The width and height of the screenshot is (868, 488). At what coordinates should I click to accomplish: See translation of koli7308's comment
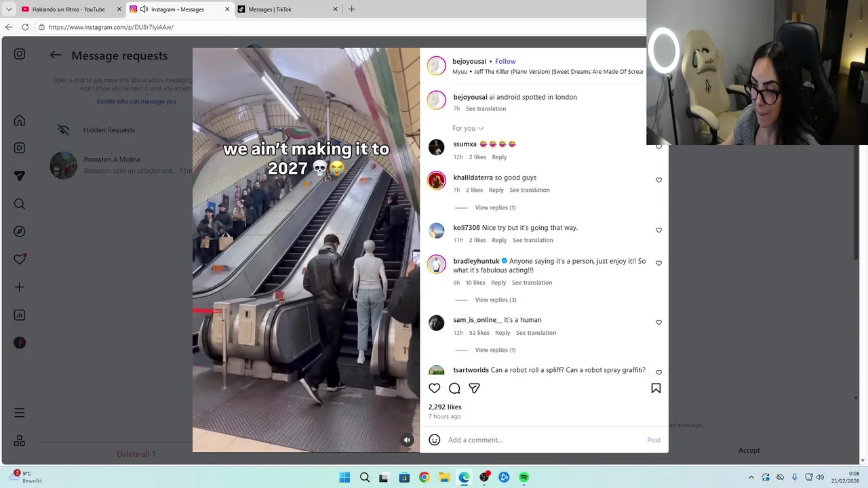point(532,240)
